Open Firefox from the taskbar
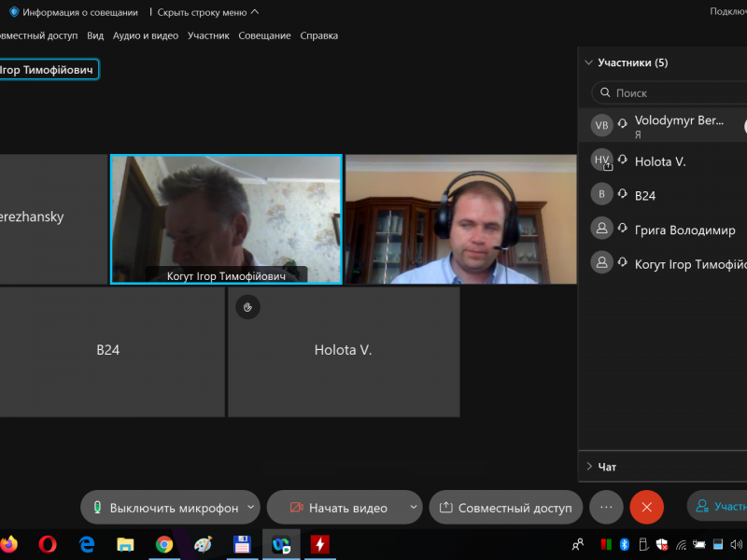747x560 pixels. 9,543
